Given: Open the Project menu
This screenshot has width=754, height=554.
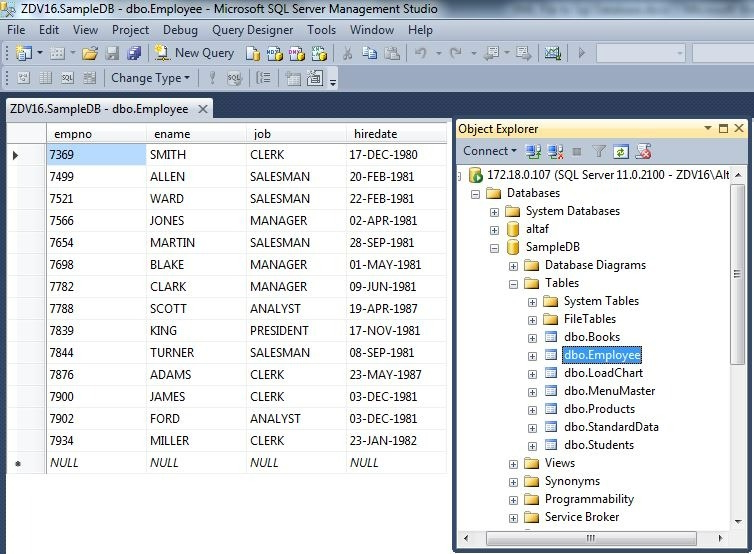Looking at the screenshot, I should click(x=130, y=30).
